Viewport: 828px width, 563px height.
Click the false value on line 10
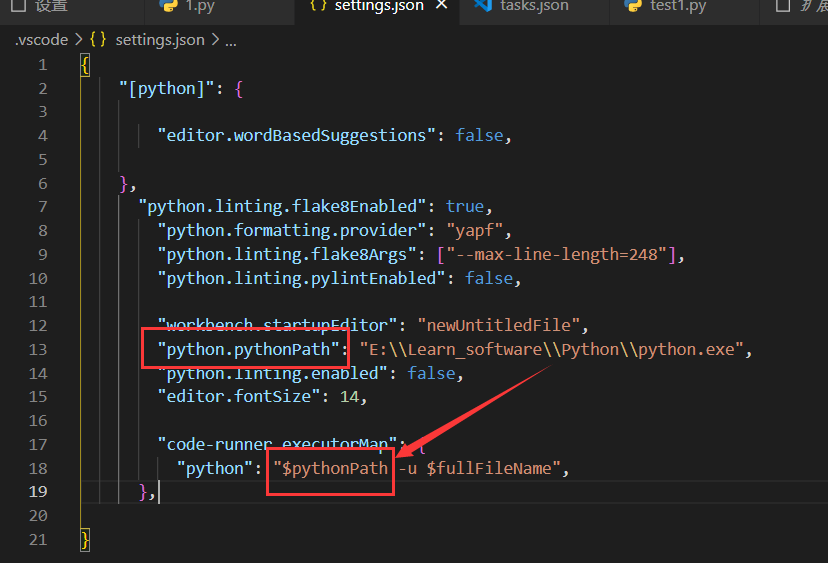(489, 278)
